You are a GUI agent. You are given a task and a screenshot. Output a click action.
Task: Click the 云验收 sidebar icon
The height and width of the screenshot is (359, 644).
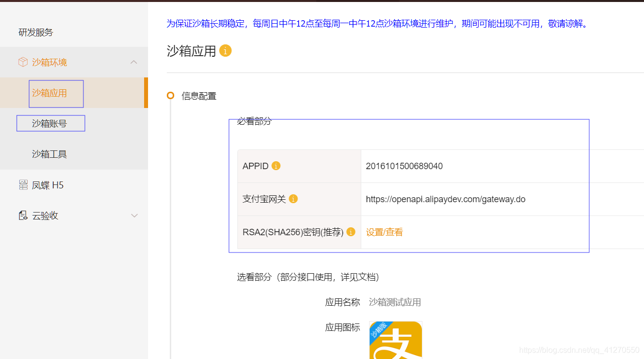[23, 215]
